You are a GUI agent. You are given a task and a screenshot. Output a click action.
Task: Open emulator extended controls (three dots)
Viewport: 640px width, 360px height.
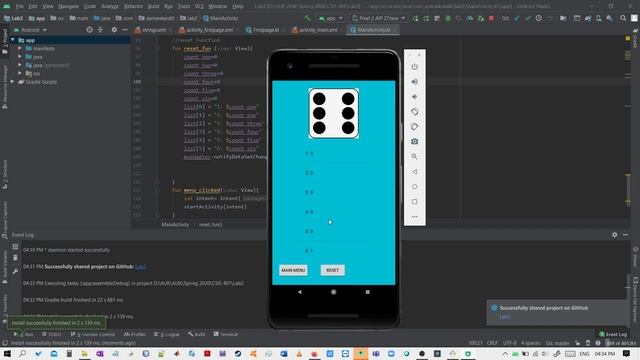(414, 217)
